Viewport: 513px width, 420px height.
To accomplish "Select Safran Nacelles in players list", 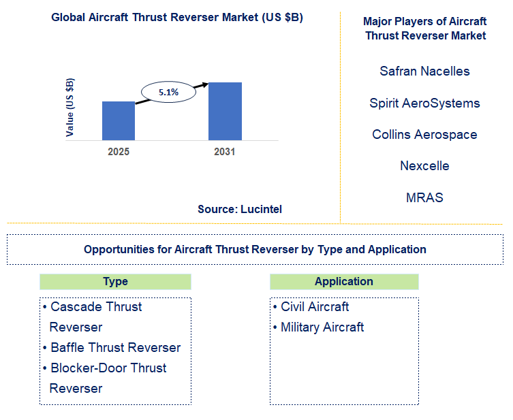I will tap(424, 71).
